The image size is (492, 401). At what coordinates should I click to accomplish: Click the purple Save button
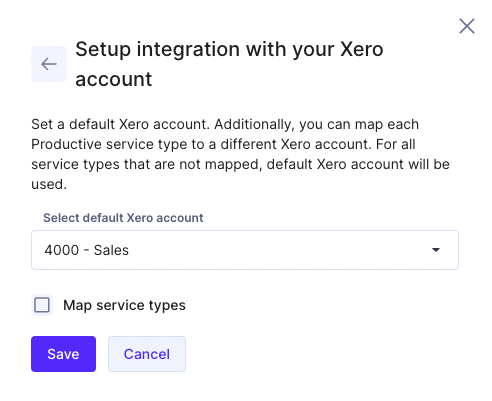[63, 354]
